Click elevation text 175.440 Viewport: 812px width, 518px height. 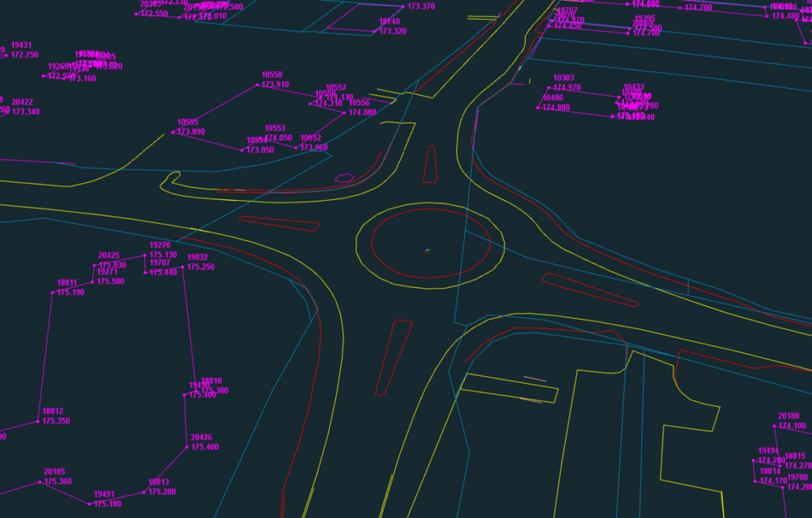[x=163, y=272]
